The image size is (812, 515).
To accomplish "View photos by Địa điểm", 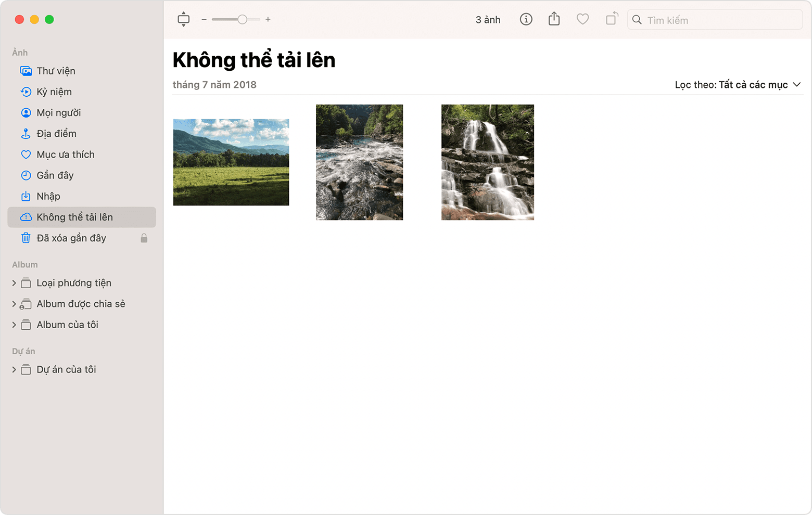I will tap(56, 134).
